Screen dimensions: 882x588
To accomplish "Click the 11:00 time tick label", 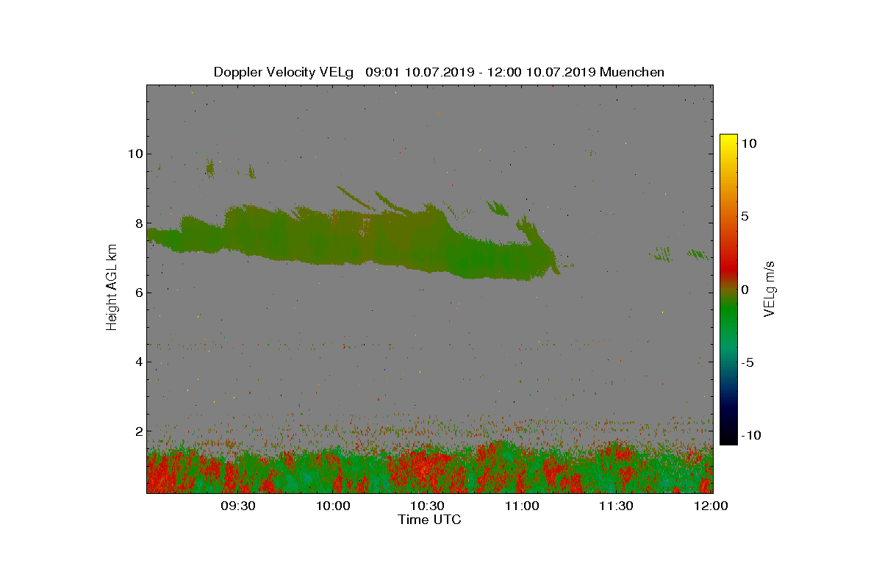I will point(523,506).
